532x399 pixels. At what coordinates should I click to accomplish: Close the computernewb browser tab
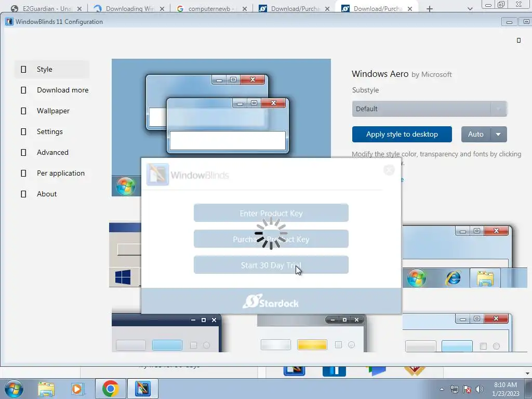pyautogui.click(x=245, y=9)
